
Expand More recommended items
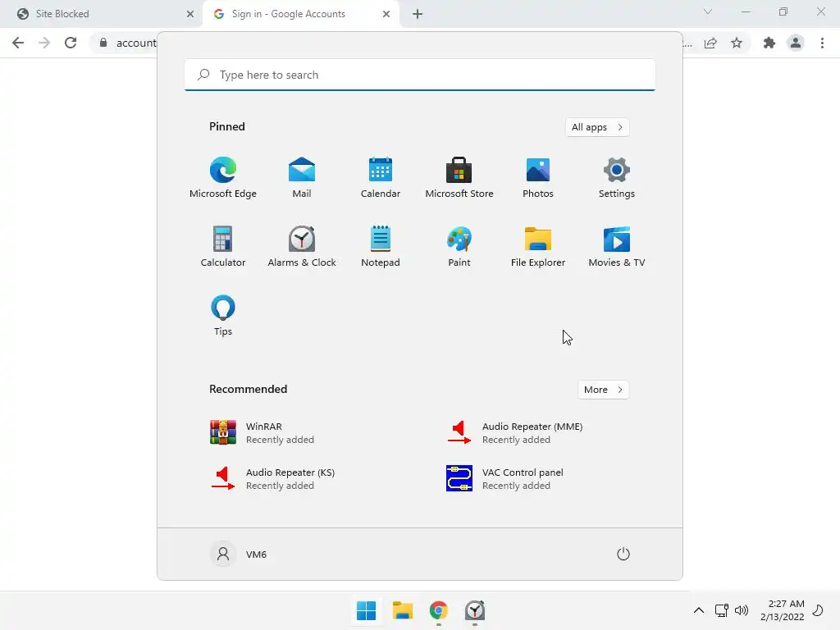pyautogui.click(x=603, y=390)
